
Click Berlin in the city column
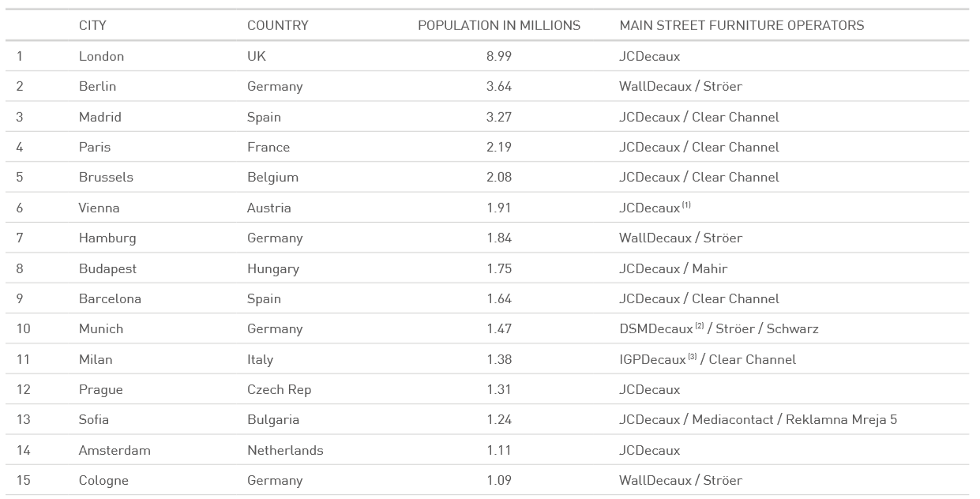point(97,86)
